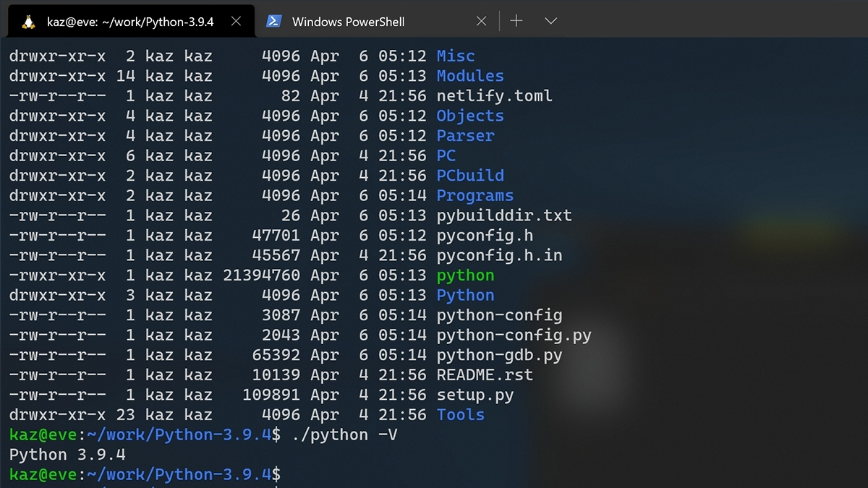Viewport: 868px width, 488px height.
Task: Click the python-config.py file name
Action: coord(514,335)
